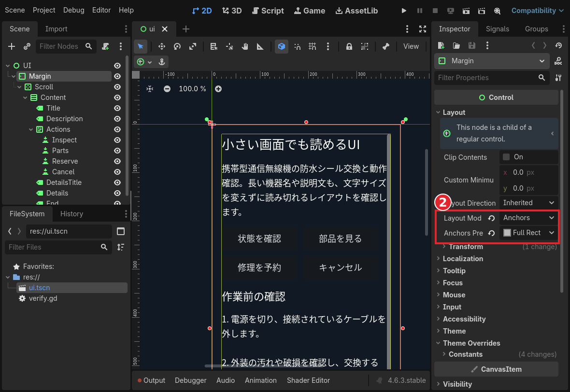This screenshot has width=570, height=392.
Task: Toggle visibility of the Cancel node
Action: pos(117,172)
